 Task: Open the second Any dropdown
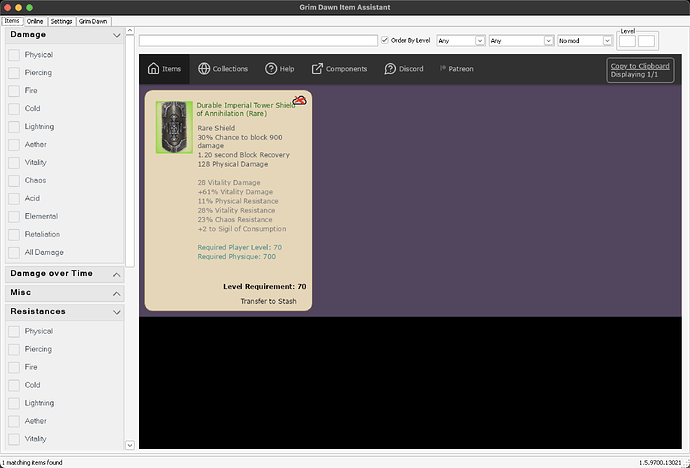(x=521, y=40)
